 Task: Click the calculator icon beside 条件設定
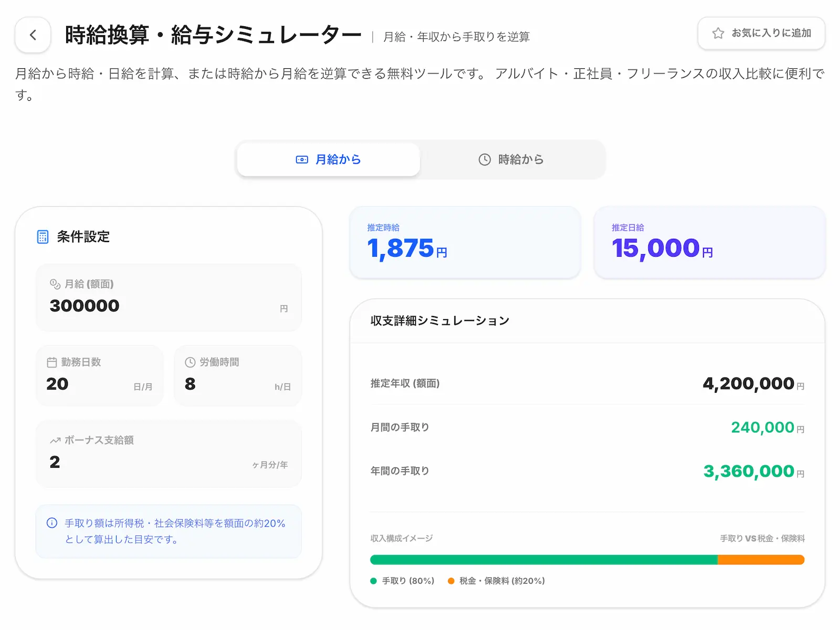[43, 237]
